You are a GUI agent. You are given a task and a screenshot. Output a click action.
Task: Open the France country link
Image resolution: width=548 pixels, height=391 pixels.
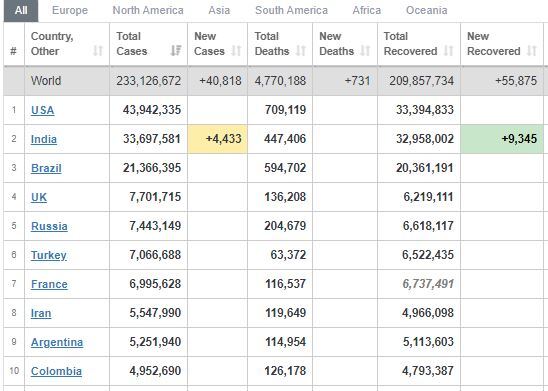pos(49,284)
